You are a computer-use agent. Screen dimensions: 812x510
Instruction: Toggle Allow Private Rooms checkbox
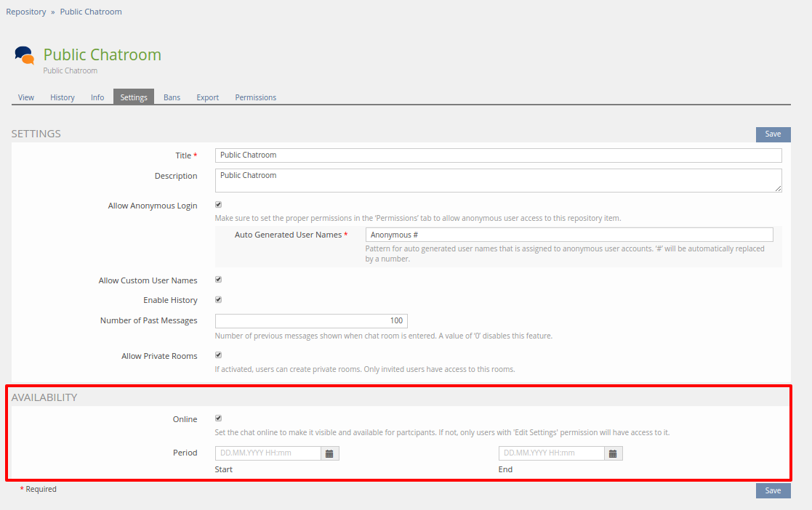(x=218, y=355)
